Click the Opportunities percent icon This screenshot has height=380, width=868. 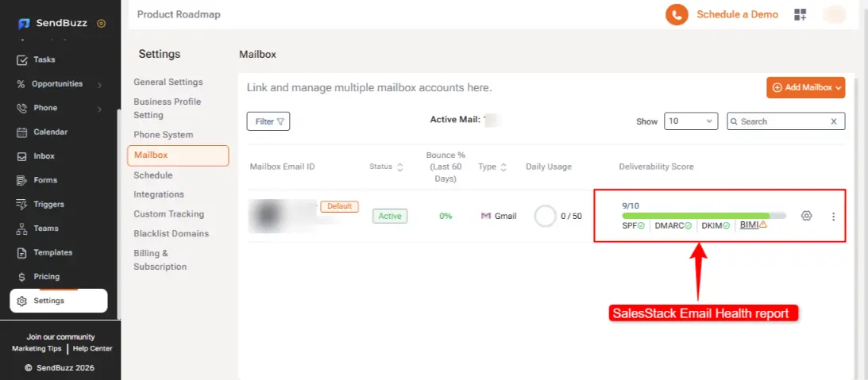21,84
